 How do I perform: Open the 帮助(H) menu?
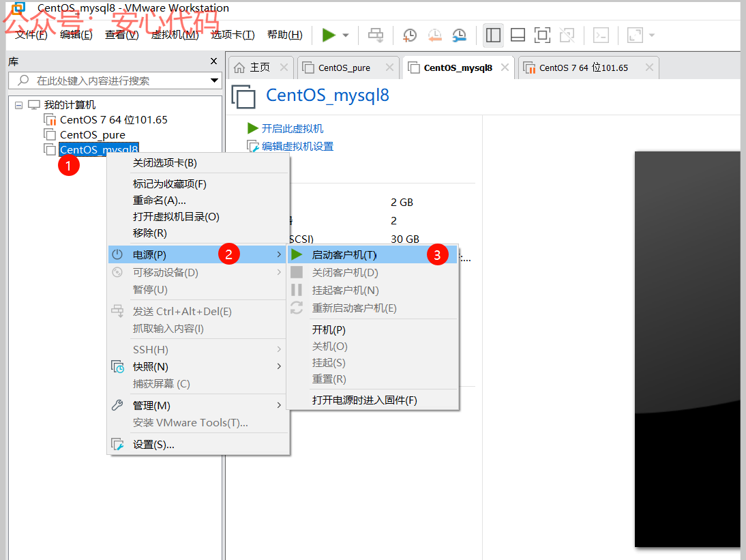point(284,35)
